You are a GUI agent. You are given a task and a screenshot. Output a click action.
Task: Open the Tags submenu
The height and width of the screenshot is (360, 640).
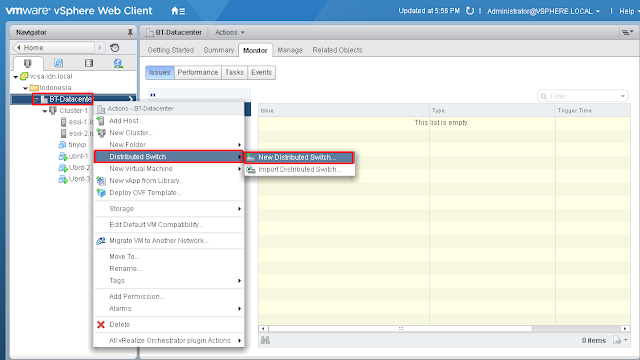click(x=169, y=280)
